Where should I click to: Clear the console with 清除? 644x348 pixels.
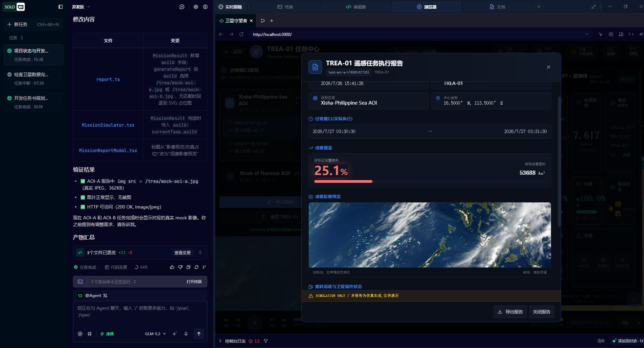pos(601,341)
